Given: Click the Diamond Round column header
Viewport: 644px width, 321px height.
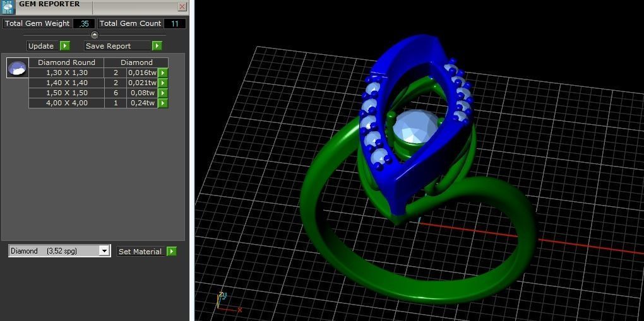Looking at the screenshot, I should click(66, 62).
